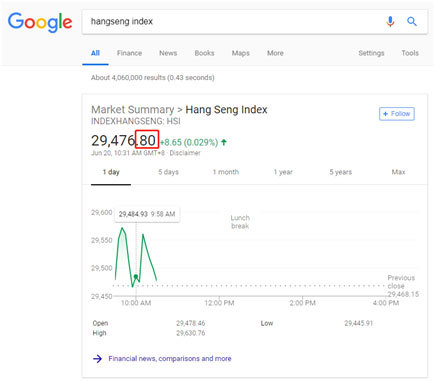
Task: Open search Settings
Action: (371, 53)
